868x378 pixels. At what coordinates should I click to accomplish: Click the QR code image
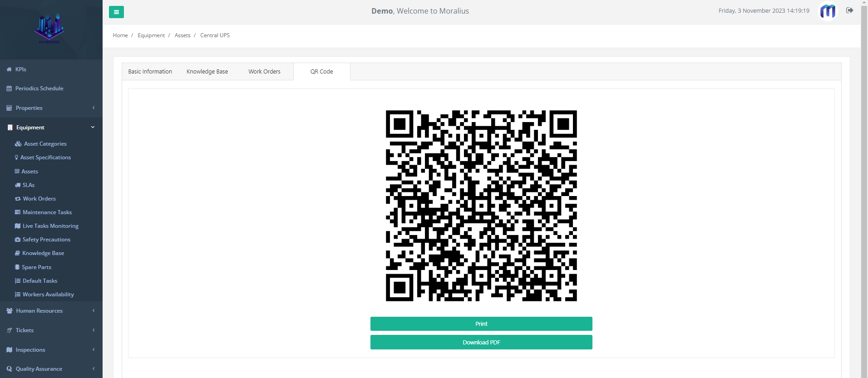point(481,206)
